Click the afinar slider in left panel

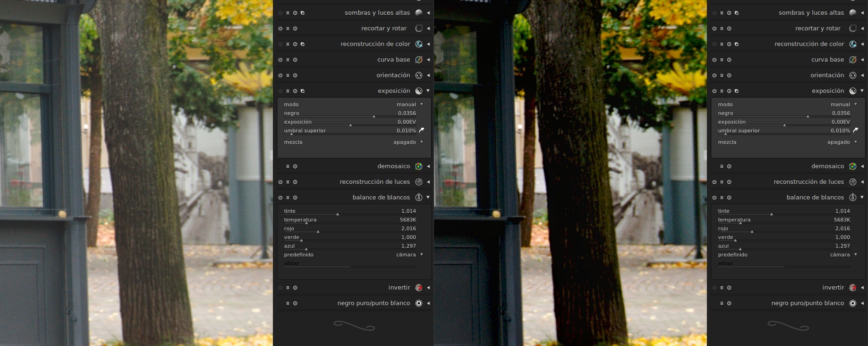click(350, 264)
